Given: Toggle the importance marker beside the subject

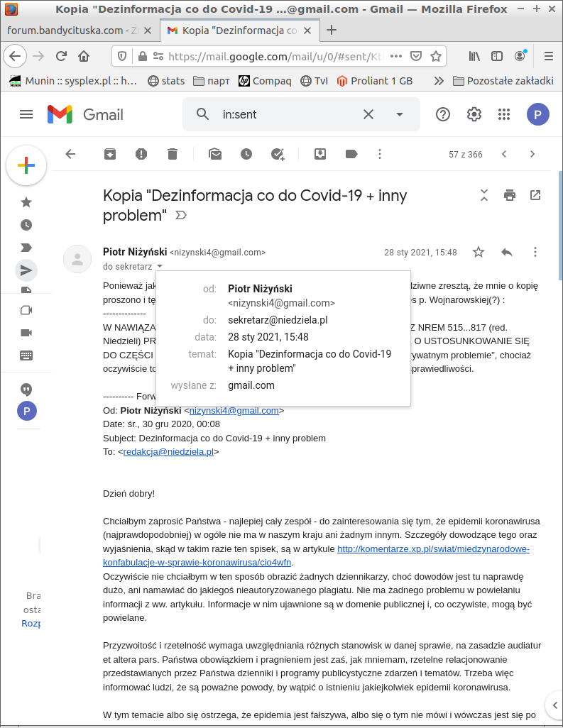Looking at the screenshot, I should tap(181, 215).
